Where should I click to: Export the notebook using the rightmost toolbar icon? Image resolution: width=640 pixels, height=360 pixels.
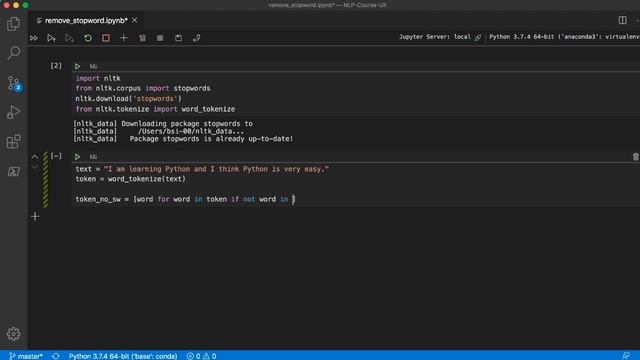196,38
